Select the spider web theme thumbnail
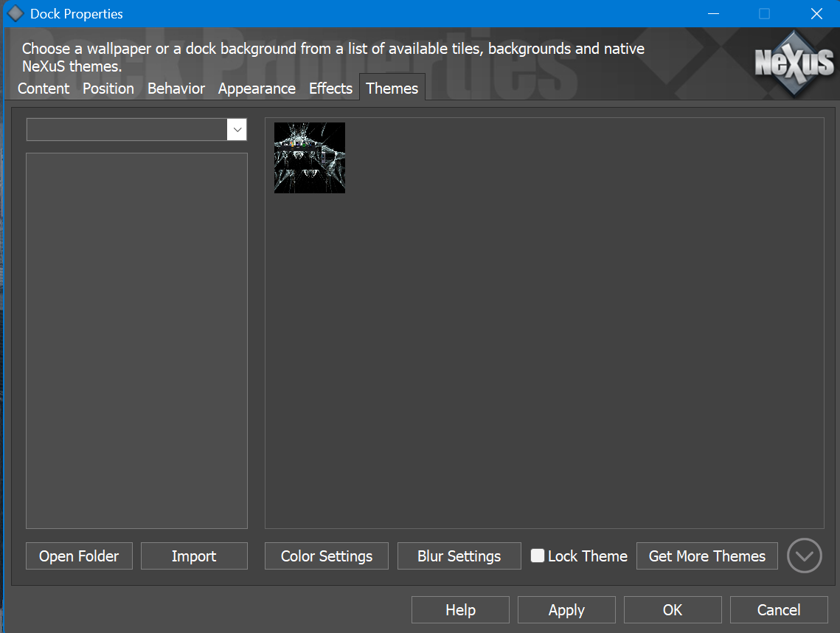The width and height of the screenshot is (840, 633). tap(310, 158)
